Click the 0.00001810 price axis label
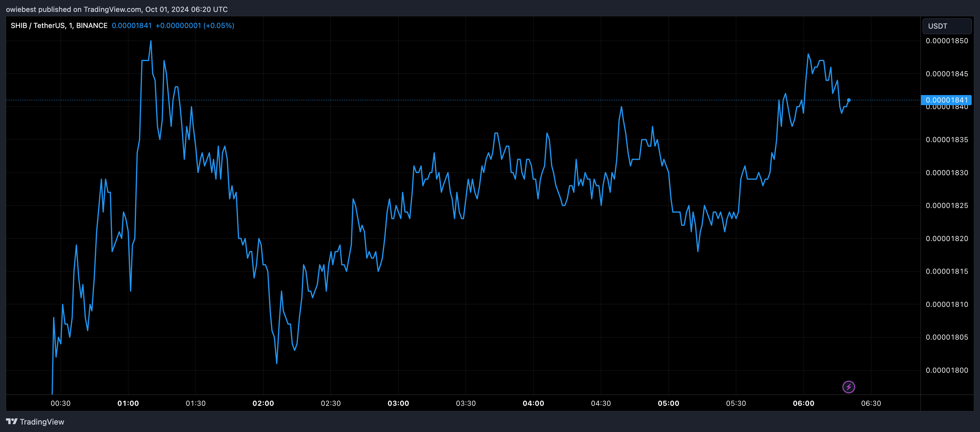 click(947, 304)
